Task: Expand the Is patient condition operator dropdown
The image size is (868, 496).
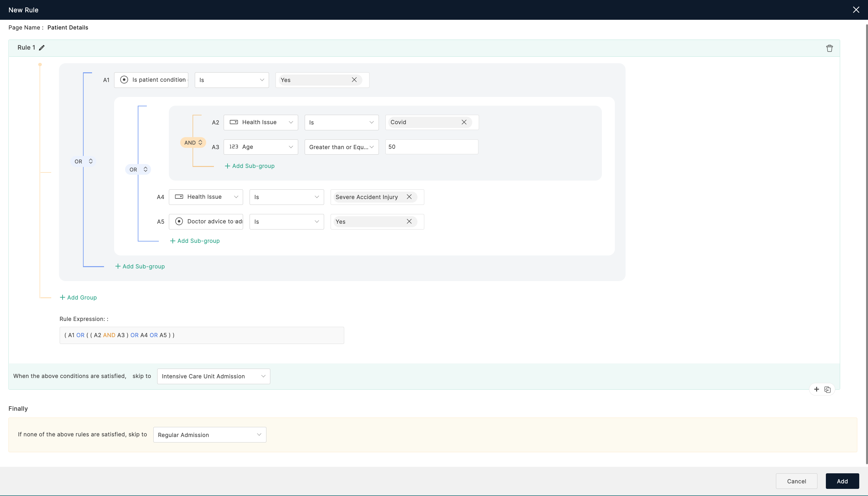Action: point(232,79)
